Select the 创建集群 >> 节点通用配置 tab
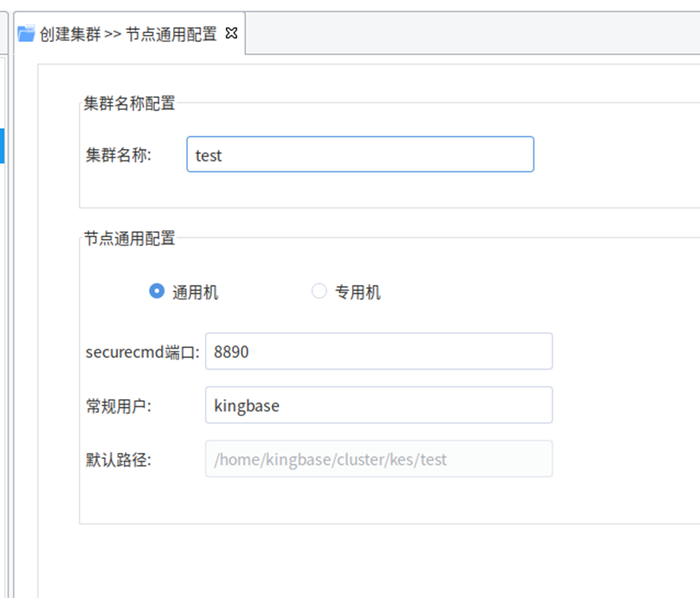Screen dimensions: 700x598 (128, 34)
